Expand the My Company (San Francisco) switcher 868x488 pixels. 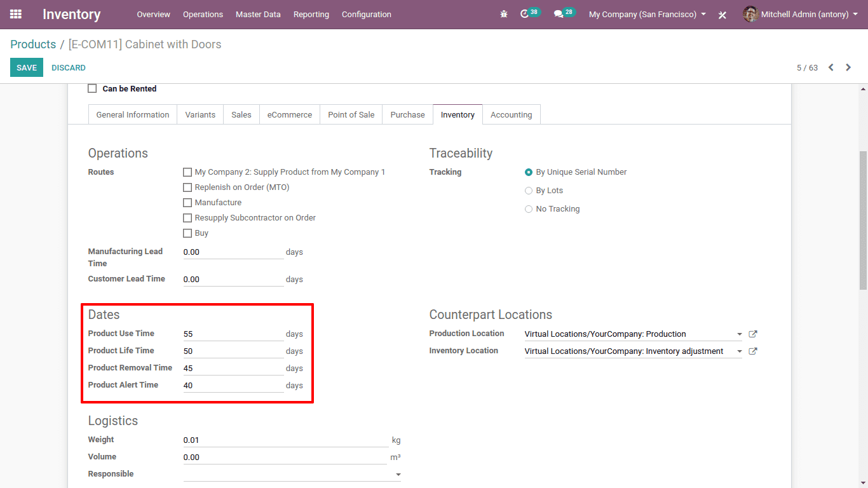tap(648, 14)
